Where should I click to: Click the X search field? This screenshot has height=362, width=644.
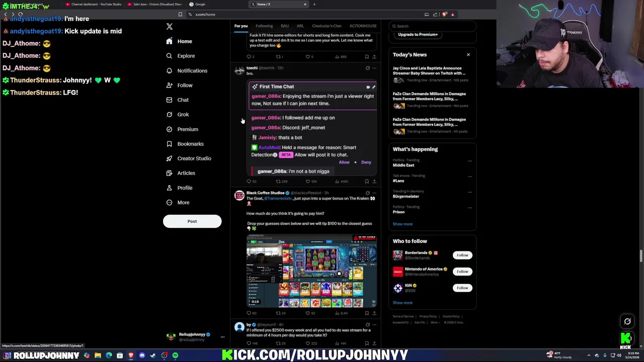433,26
